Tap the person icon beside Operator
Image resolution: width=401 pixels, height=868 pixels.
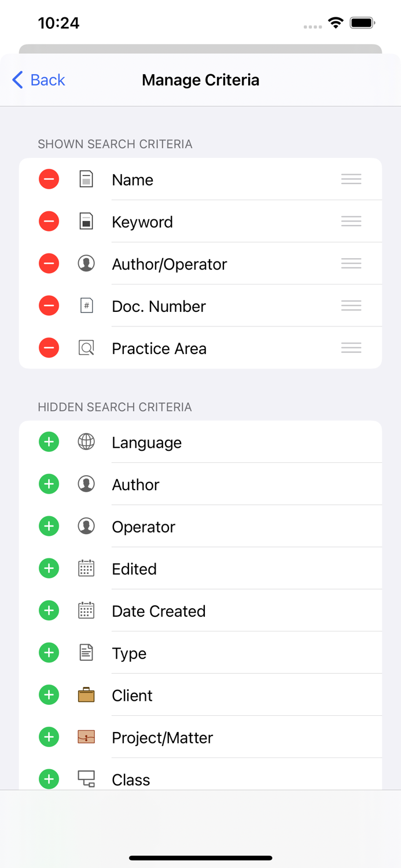click(86, 526)
